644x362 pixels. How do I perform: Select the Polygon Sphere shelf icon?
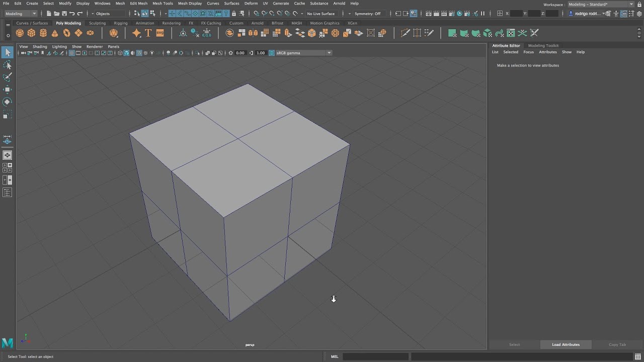point(20,33)
